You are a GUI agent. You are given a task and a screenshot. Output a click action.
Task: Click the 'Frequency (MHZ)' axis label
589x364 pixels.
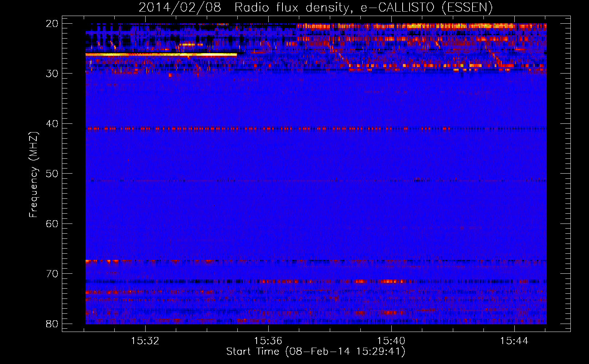[x=33, y=174]
